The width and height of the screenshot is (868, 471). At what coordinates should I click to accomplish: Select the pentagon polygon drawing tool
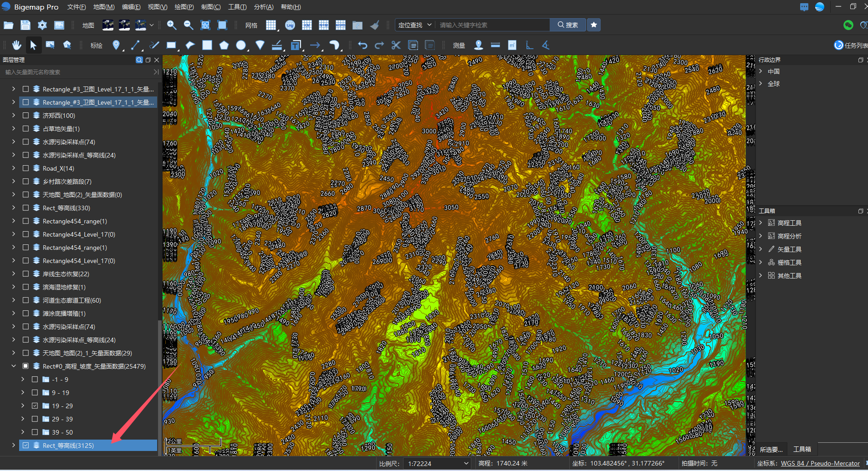coord(224,45)
